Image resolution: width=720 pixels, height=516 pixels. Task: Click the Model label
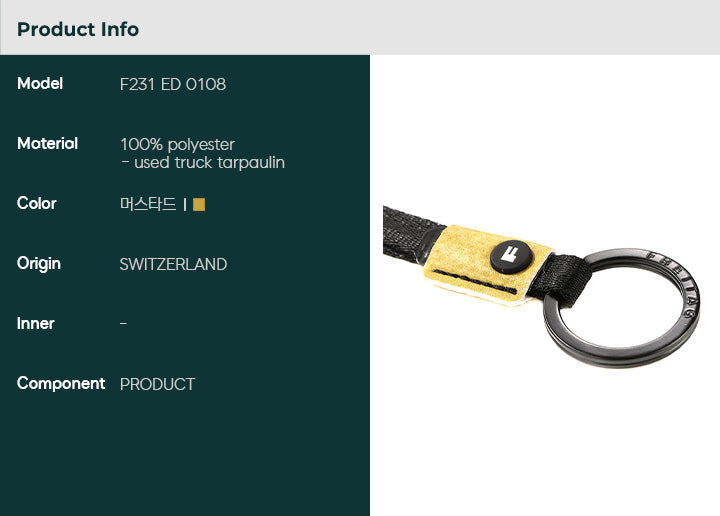click(x=40, y=83)
